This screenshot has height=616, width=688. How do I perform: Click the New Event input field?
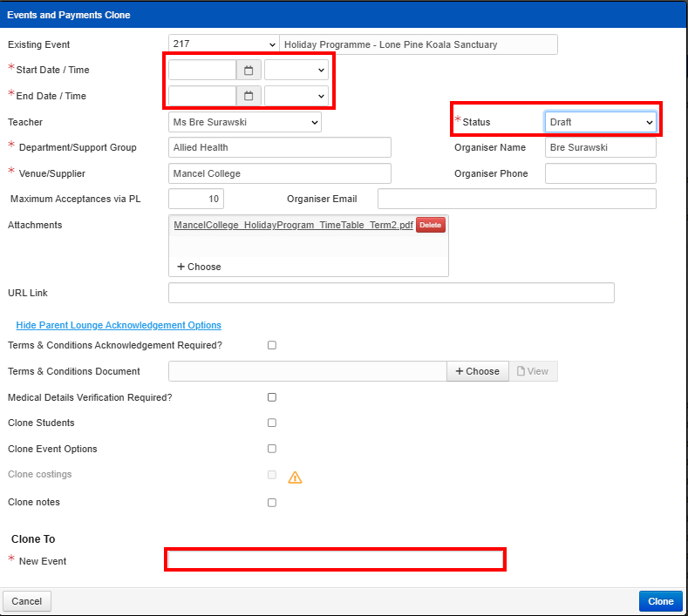[335, 560]
